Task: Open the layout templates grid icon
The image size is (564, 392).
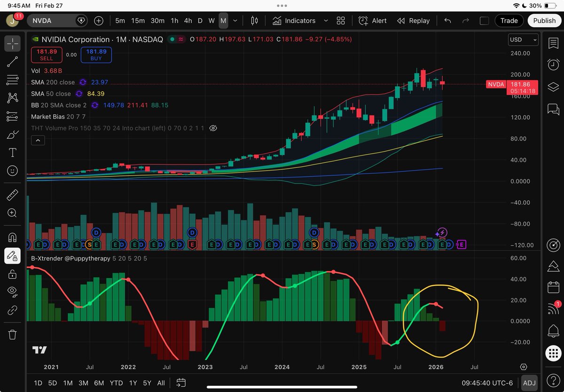Action: click(341, 21)
